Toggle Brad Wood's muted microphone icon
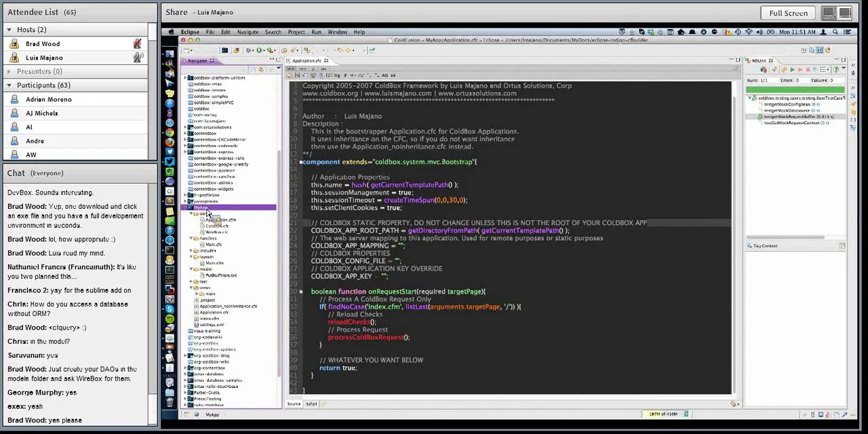 pyautogui.click(x=138, y=43)
